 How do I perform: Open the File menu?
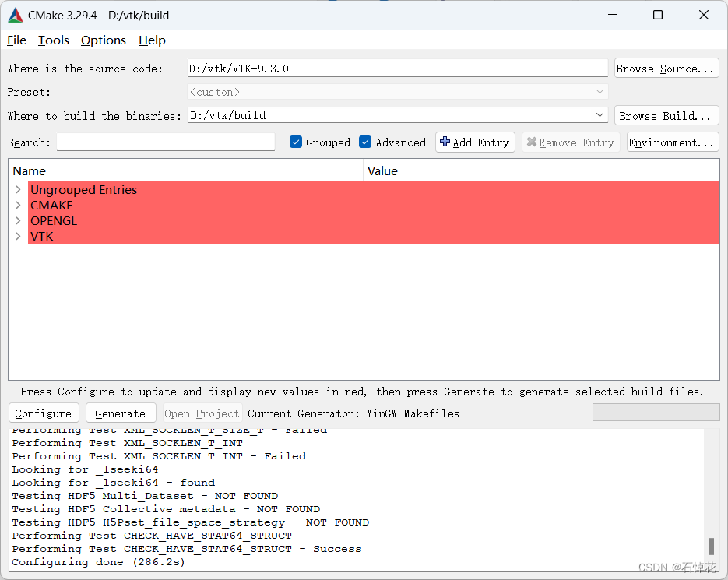[x=16, y=40]
